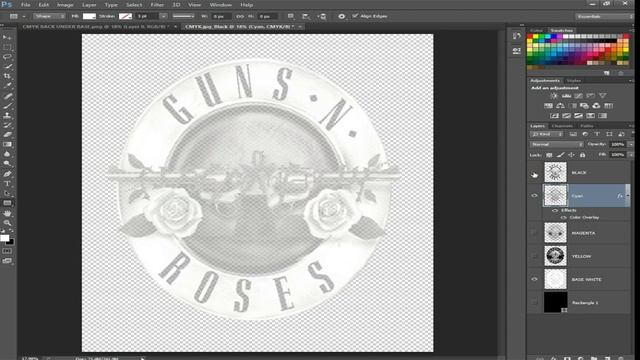Screen dimensions: 640x360
Task: Add a Curves adjustment
Action: (578, 96)
